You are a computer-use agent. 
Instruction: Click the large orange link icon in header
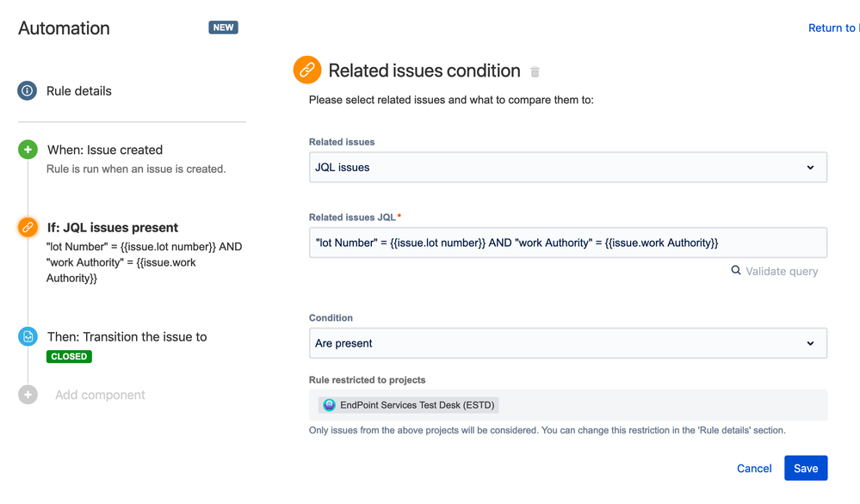(307, 71)
